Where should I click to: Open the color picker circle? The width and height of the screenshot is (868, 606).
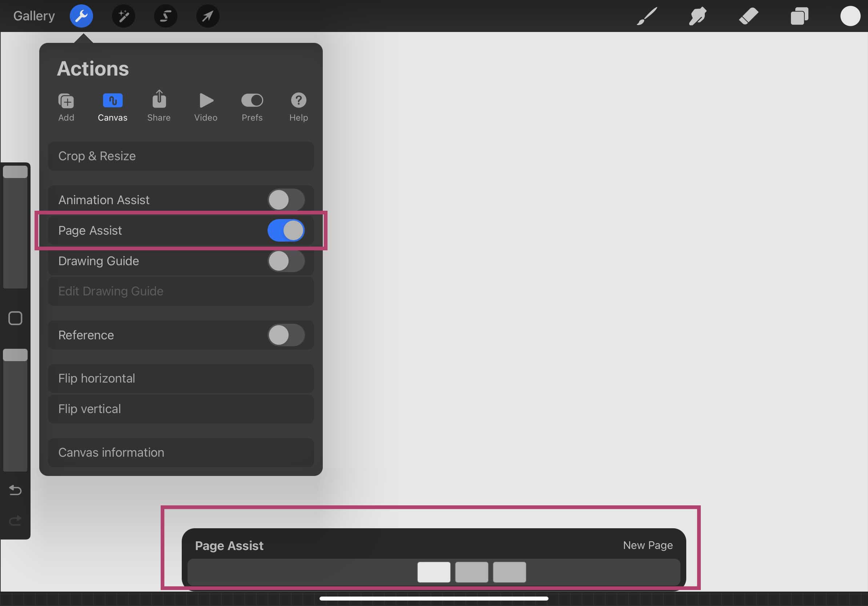coord(850,16)
